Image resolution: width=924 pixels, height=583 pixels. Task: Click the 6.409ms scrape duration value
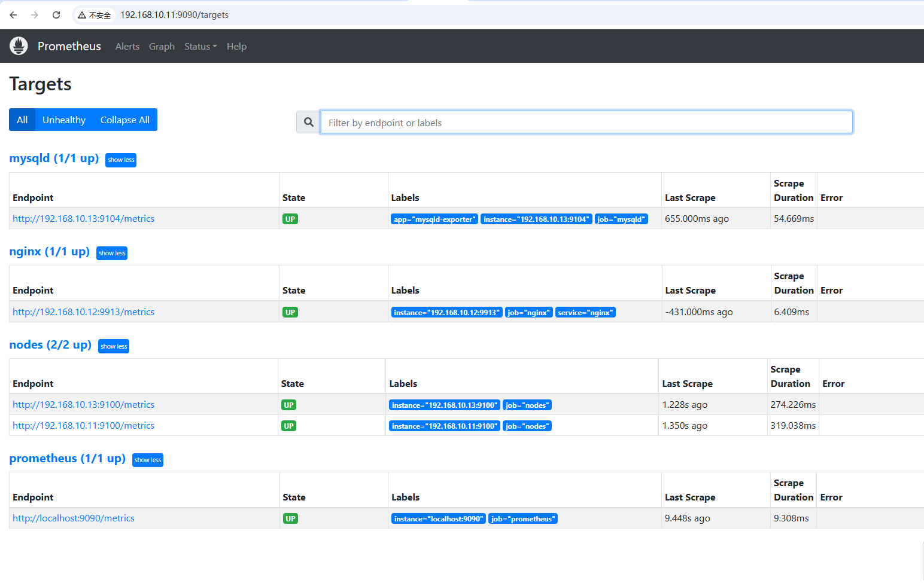[x=792, y=312]
